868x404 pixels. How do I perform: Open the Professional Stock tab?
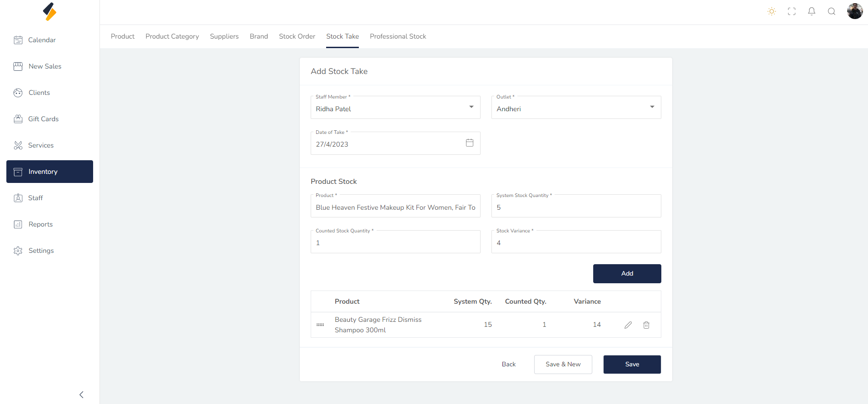(x=397, y=36)
